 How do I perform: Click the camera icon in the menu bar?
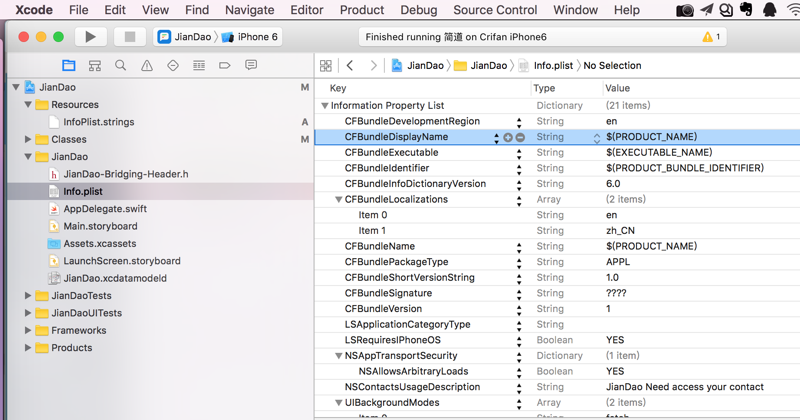tap(685, 10)
